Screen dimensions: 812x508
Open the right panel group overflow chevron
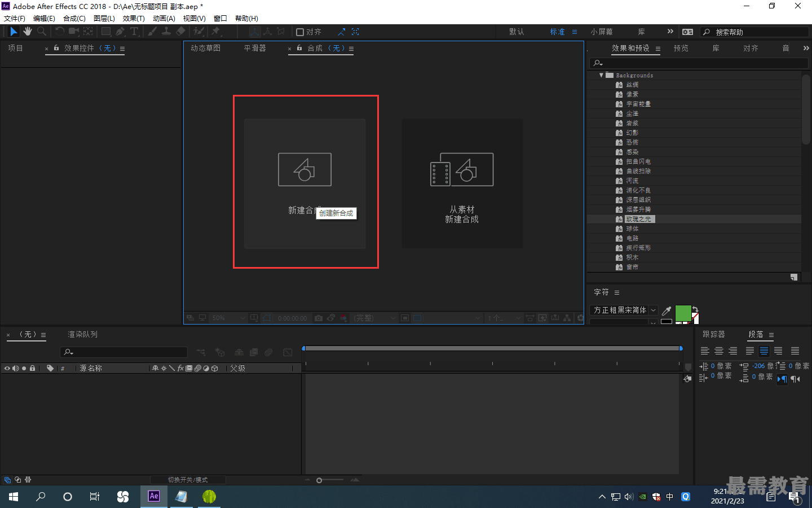click(x=806, y=48)
